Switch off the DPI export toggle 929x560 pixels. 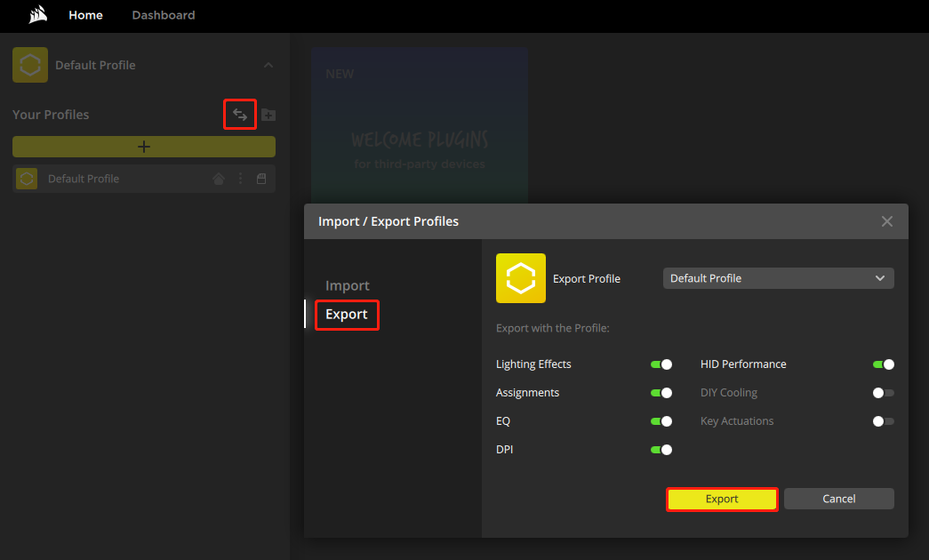click(x=661, y=450)
